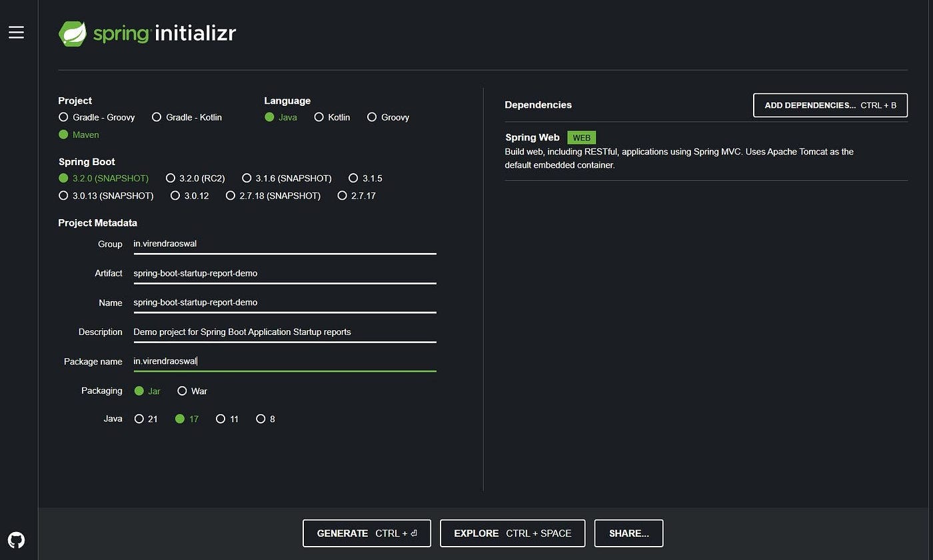Select Gradle - Kotlin project type
The image size is (933, 560).
point(187,117)
